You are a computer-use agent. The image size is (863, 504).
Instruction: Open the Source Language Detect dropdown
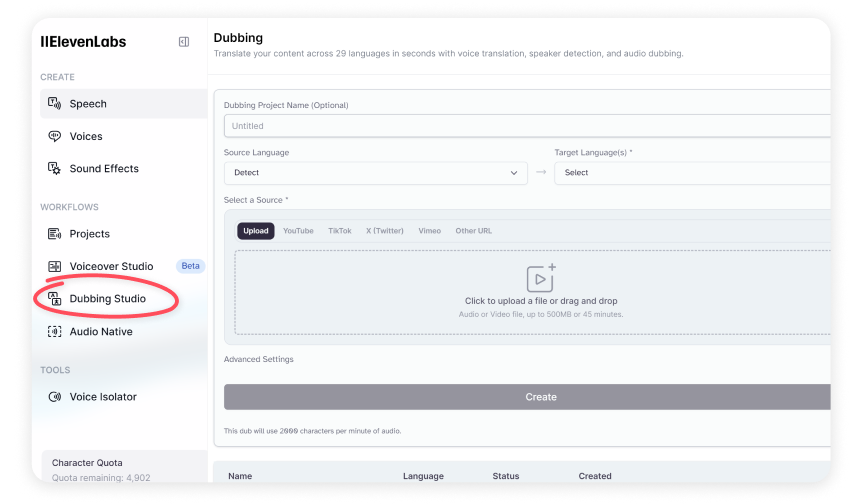click(x=375, y=173)
